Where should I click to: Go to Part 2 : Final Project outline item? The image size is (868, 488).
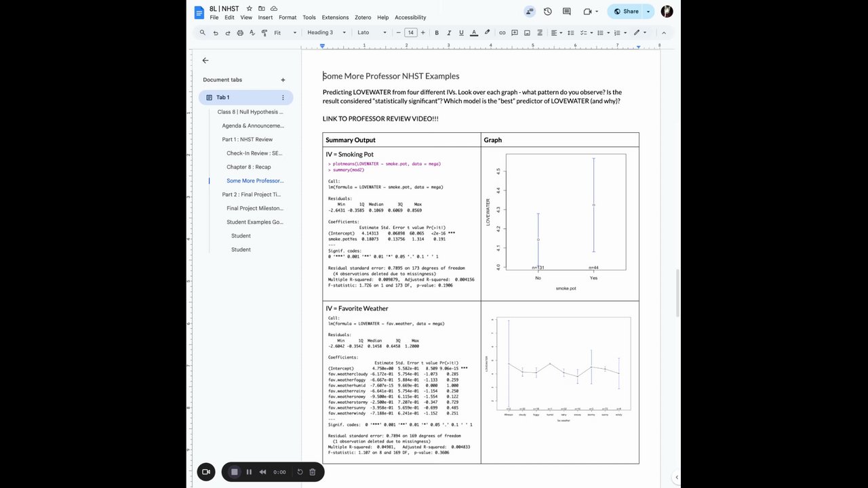[x=251, y=195]
